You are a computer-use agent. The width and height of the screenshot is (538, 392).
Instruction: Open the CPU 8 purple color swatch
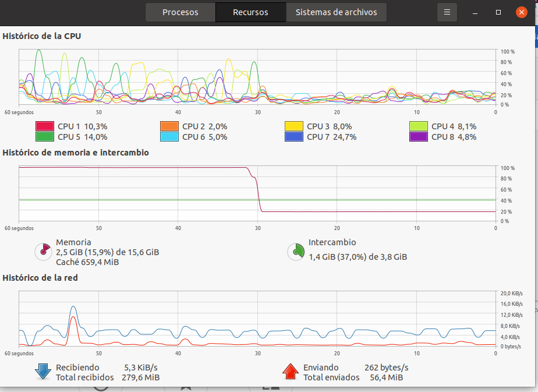[x=419, y=137]
